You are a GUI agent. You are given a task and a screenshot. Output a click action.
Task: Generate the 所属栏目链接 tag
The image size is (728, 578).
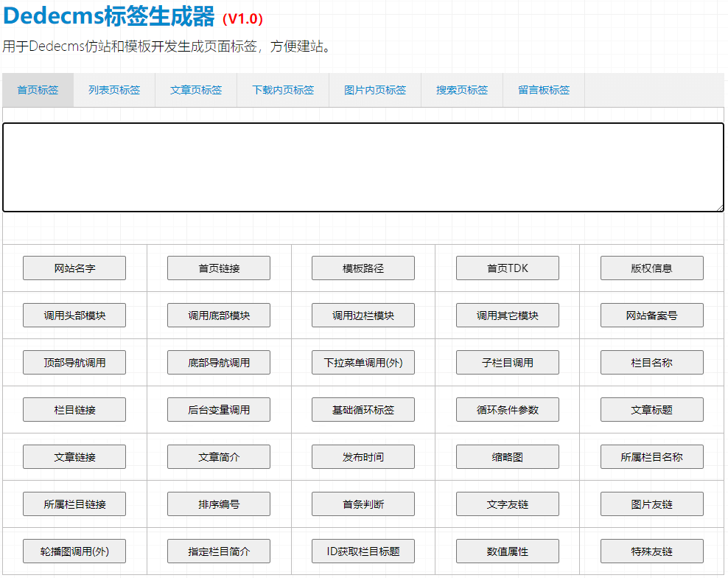[74, 504]
